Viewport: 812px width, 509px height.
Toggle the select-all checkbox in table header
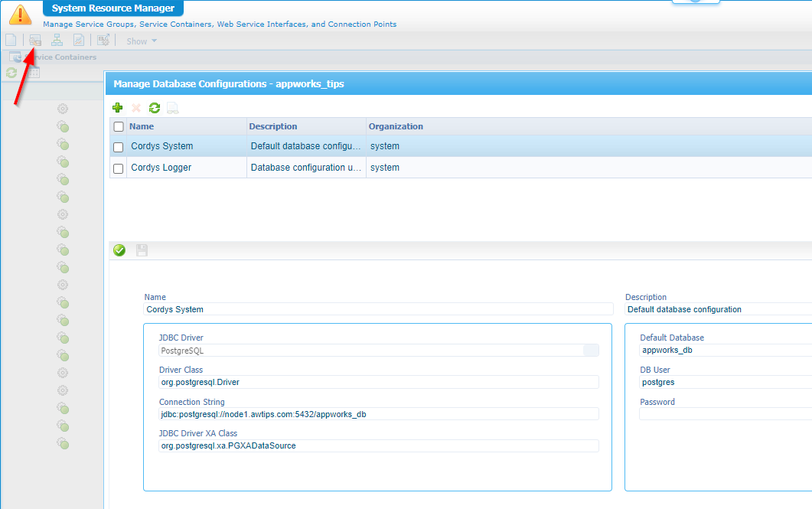(119, 127)
